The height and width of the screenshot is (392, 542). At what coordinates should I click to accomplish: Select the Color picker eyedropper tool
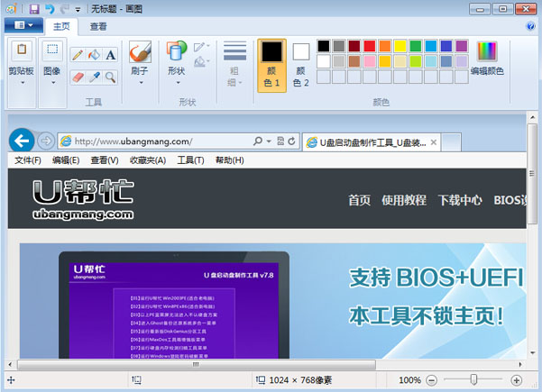pyautogui.click(x=94, y=77)
